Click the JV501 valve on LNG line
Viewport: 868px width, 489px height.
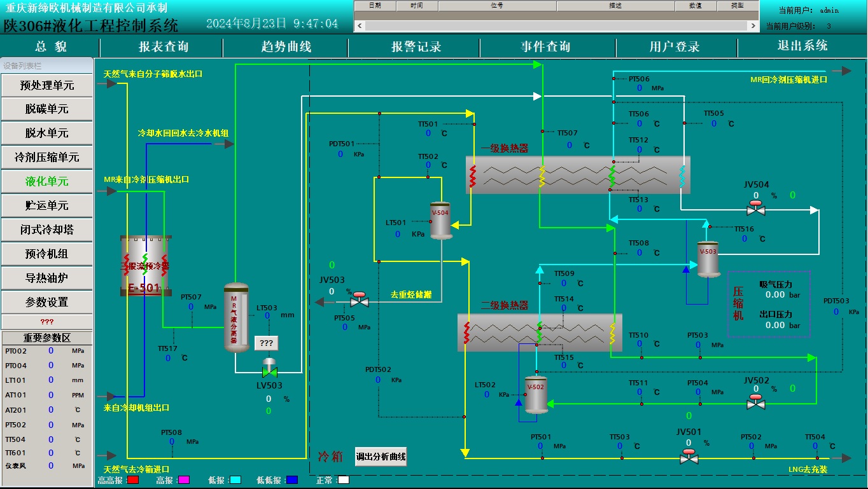(689, 457)
